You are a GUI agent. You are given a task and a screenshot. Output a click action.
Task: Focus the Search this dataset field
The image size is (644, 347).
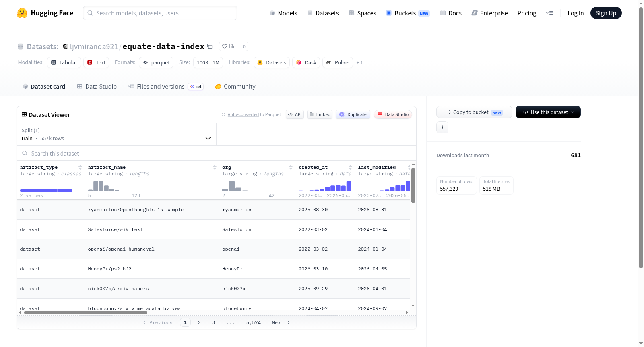coord(217,153)
